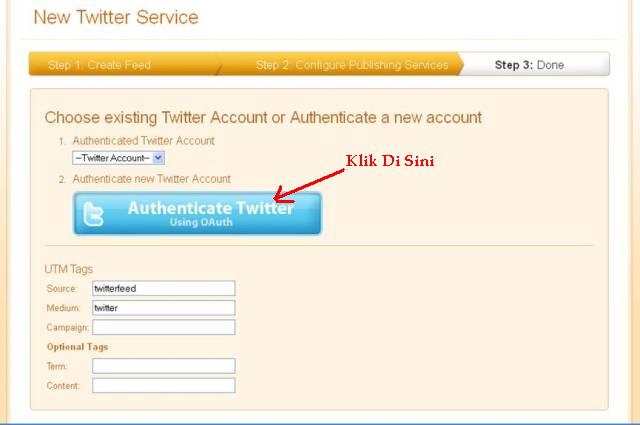Click the Choose existing Twitter Account heading
The width and height of the screenshot is (640, 425).
(263, 118)
